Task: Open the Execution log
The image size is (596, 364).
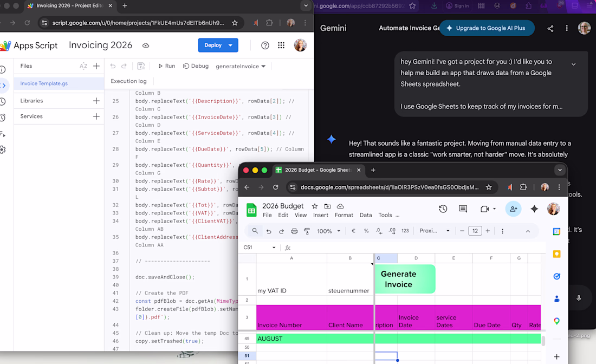Action: [128, 81]
